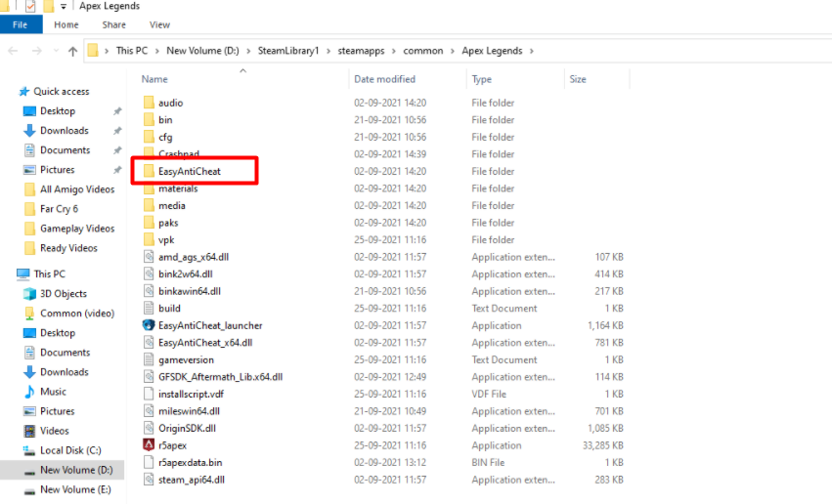Screen dimensions: 832x504
Task: Expand chevron after 'Apex Legends' breadcrumb
Action: pos(532,51)
